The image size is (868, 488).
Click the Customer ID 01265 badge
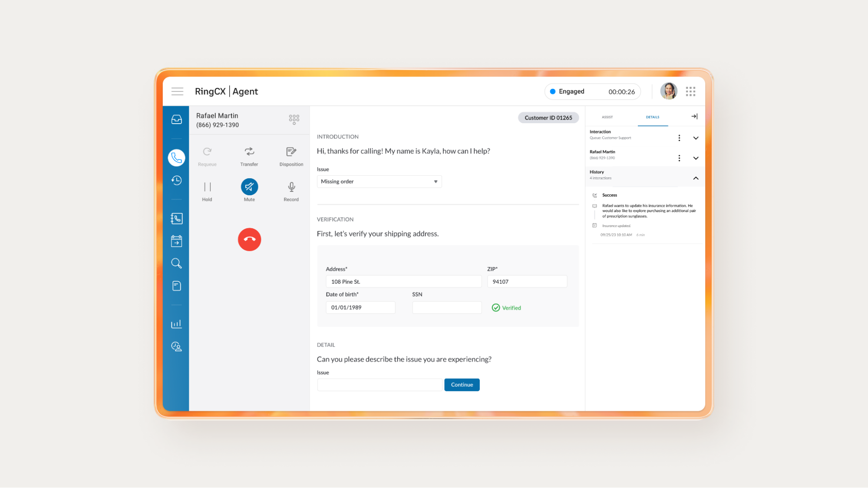548,118
